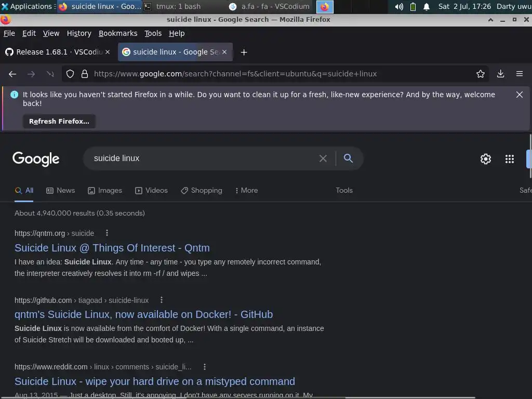Open qntm's Suicide Linux Docker GitHub link
This screenshot has height=399, width=532.
[143, 314]
